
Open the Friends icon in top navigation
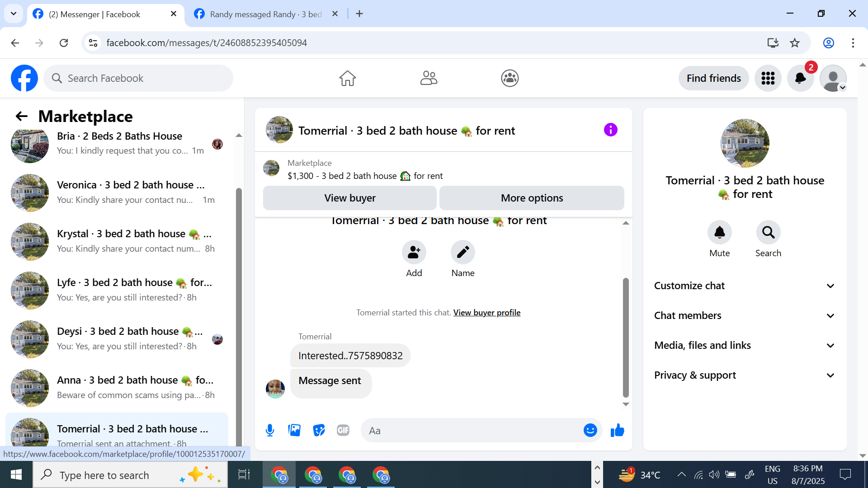click(429, 78)
